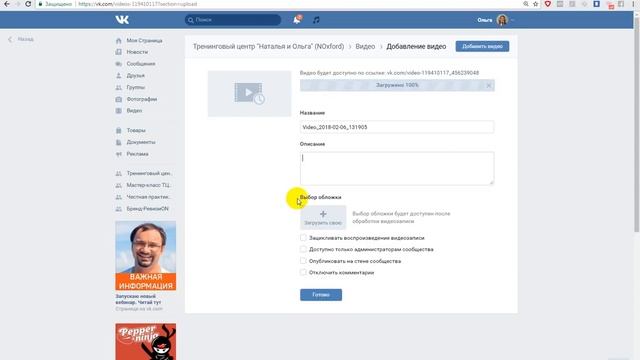640x360 pixels.
Task: Click the VK search field
Action: coord(233,20)
